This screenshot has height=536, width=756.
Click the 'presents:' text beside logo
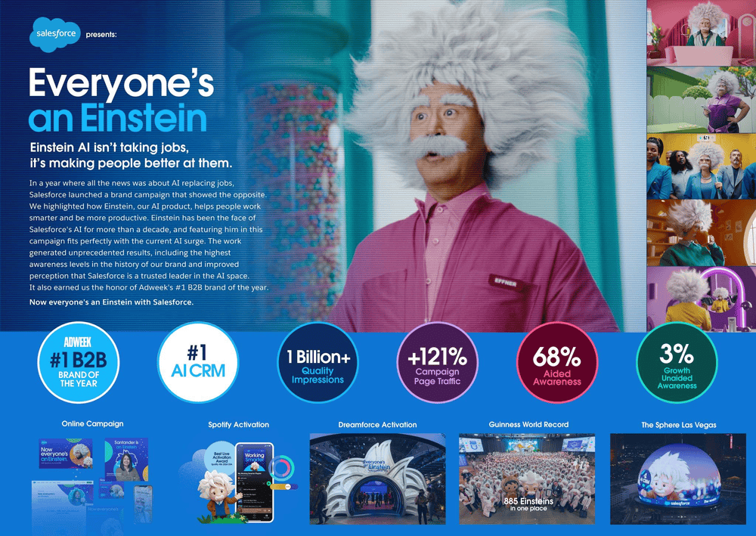(101, 35)
